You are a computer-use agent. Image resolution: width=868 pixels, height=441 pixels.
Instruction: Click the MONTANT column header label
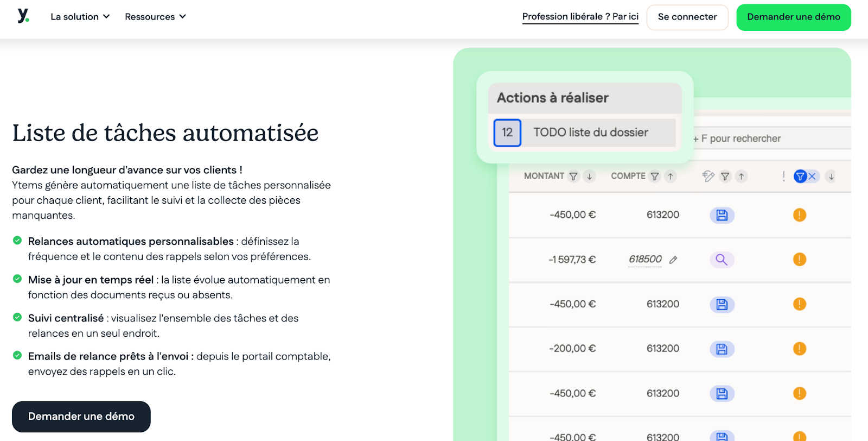pos(544,176)
